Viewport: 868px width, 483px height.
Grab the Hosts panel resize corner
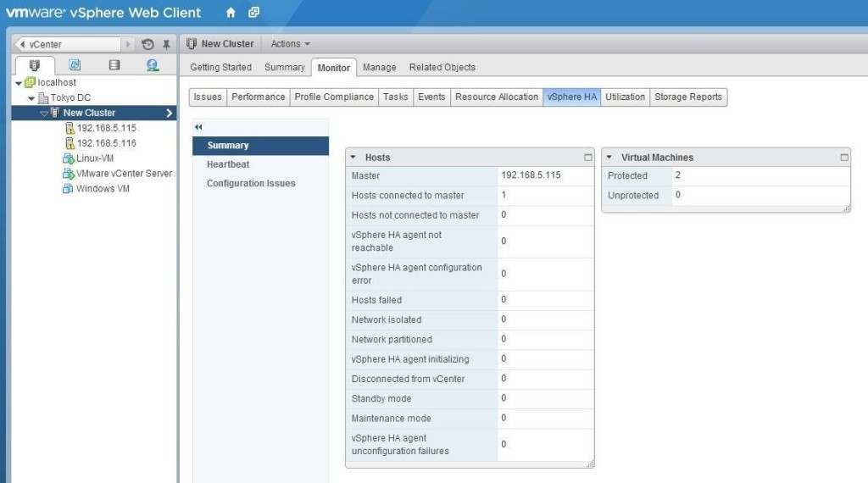(x=590, y=464)
